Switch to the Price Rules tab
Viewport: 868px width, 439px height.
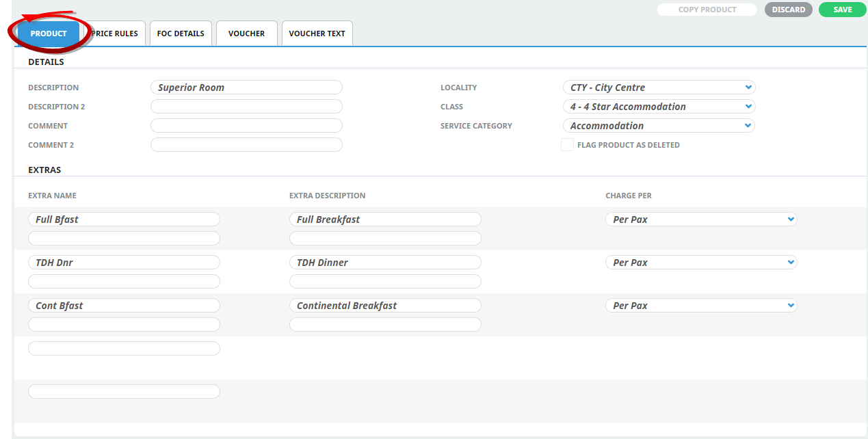pos(116,34)
